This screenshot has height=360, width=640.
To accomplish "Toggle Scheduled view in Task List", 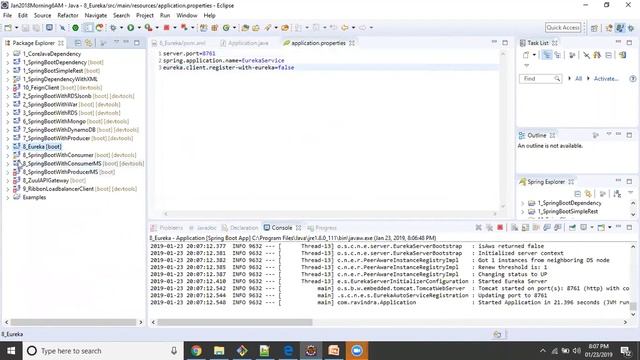I will (x=558, y=55).
